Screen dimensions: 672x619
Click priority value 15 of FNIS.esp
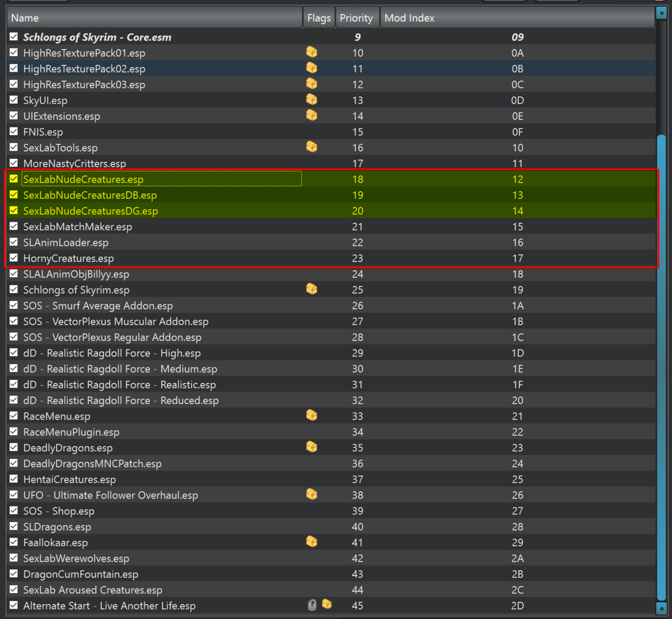click(x=357, y=132)
